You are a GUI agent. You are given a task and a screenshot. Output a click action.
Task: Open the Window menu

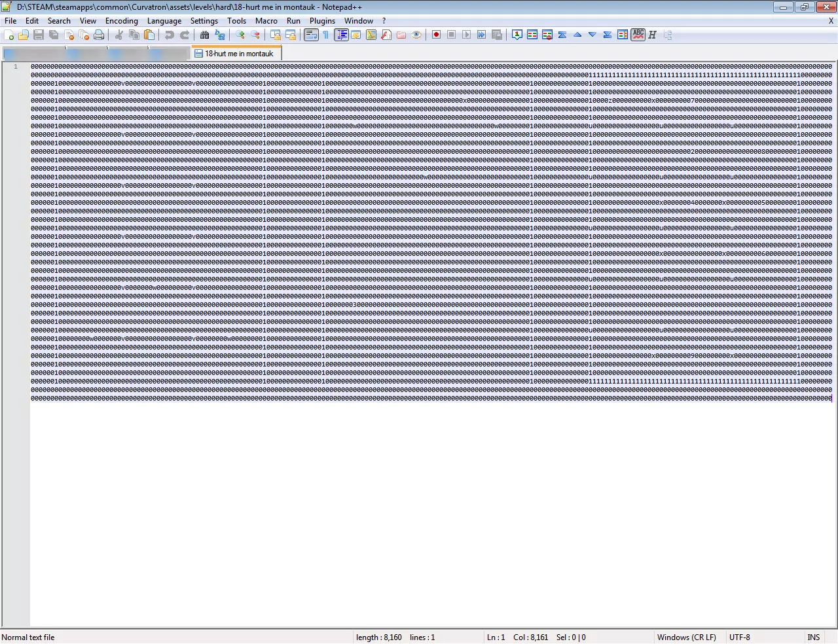click(359, 21)
